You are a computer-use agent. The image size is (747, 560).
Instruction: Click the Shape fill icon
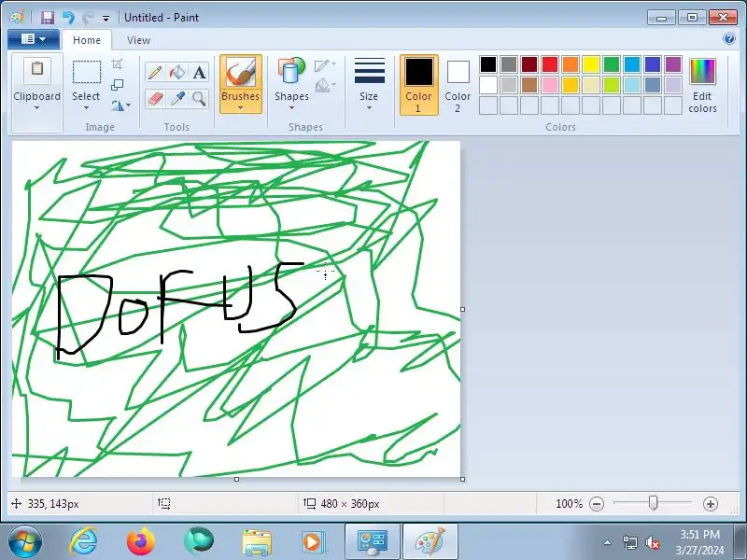click(322, 85)
